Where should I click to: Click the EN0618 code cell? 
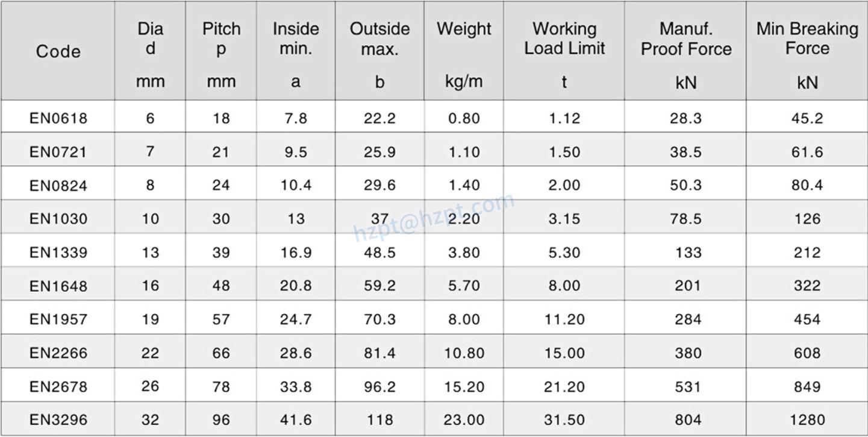tap(58, 118)
